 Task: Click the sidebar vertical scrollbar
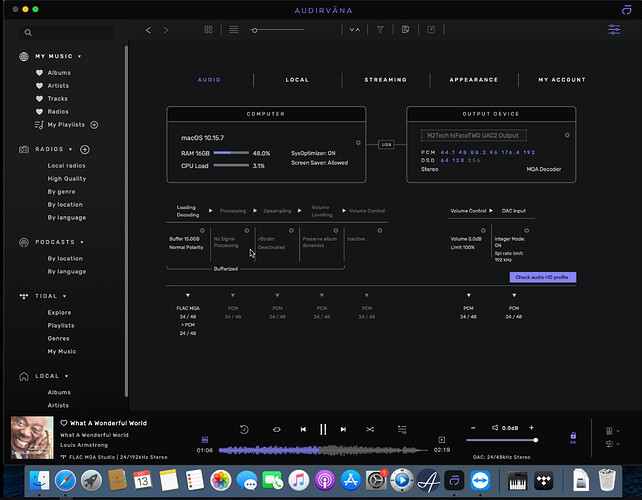pos(126,221)
